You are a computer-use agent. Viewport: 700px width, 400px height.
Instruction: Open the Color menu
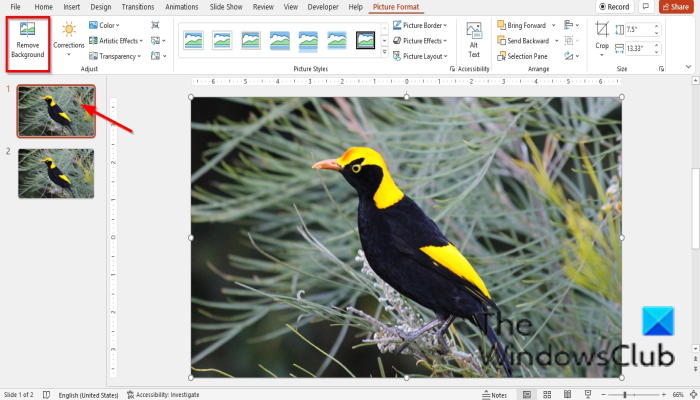click(104, 25)
